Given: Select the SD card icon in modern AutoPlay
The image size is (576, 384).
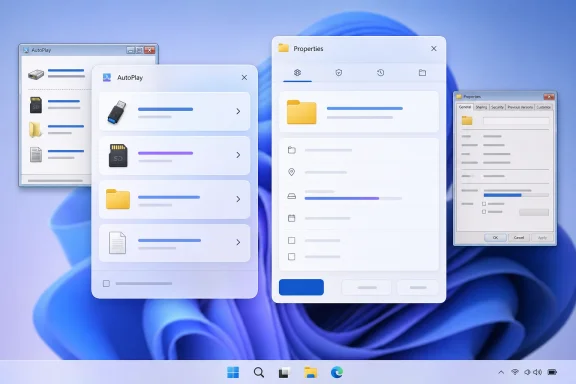Looking at the screenshot, I should pos(118,155).
